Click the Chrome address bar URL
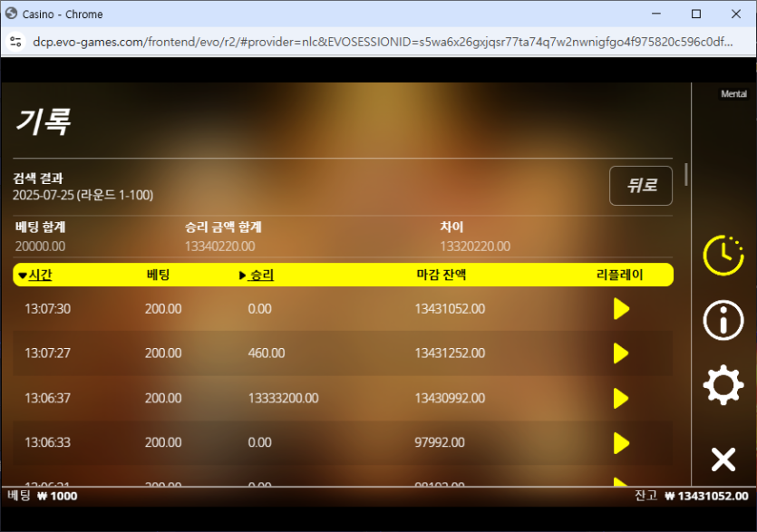 pyautogui.click(x=381, y=42)
